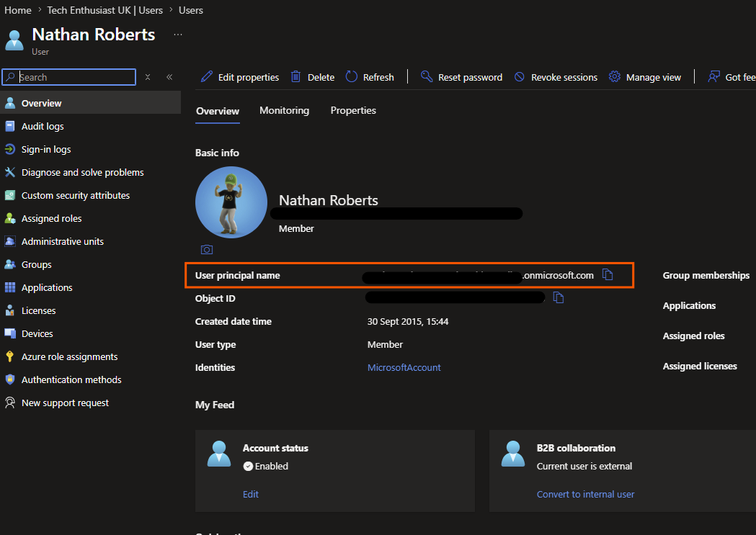Go to Tech Enthusiast UK | Users breadcrumb
Image resolution: width=756 pixels, height=535 pixels.
point(104,10)
